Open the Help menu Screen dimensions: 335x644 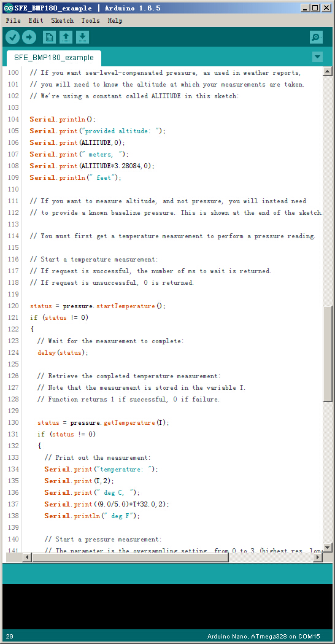click(x=115, y=20)
